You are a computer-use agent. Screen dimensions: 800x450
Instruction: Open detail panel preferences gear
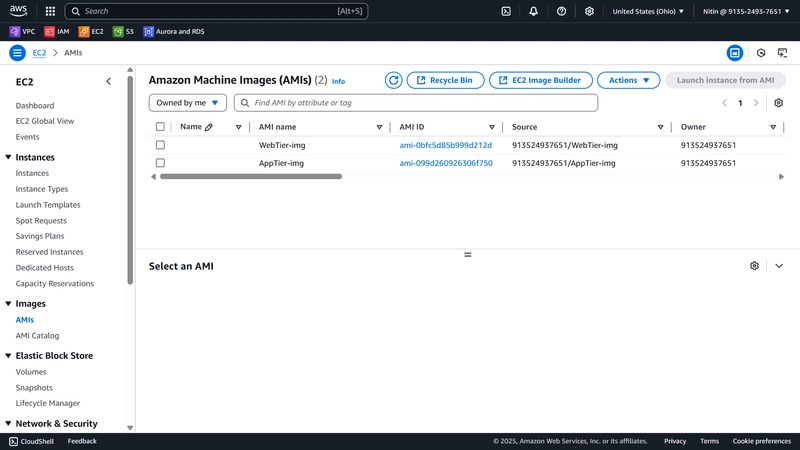pos(754,266)
